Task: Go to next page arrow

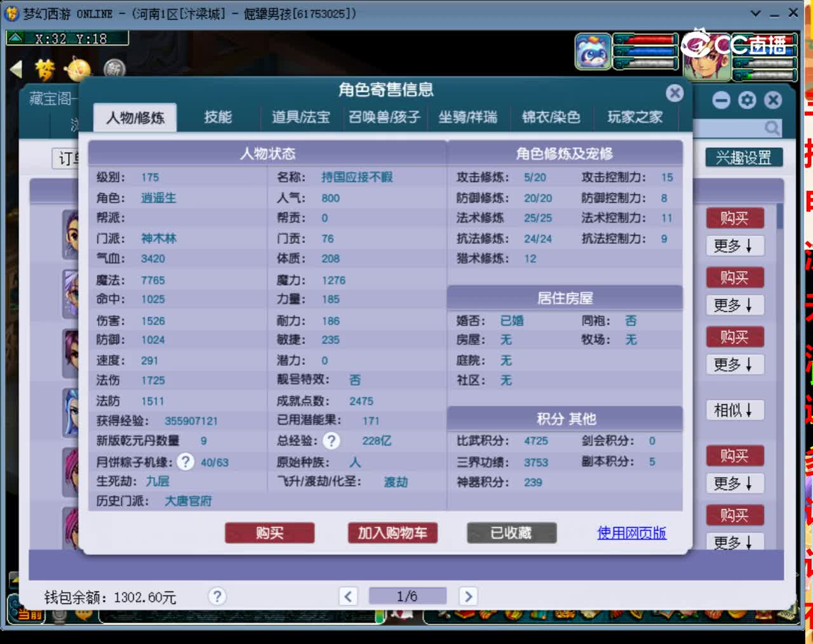Action: click(468, 596)
